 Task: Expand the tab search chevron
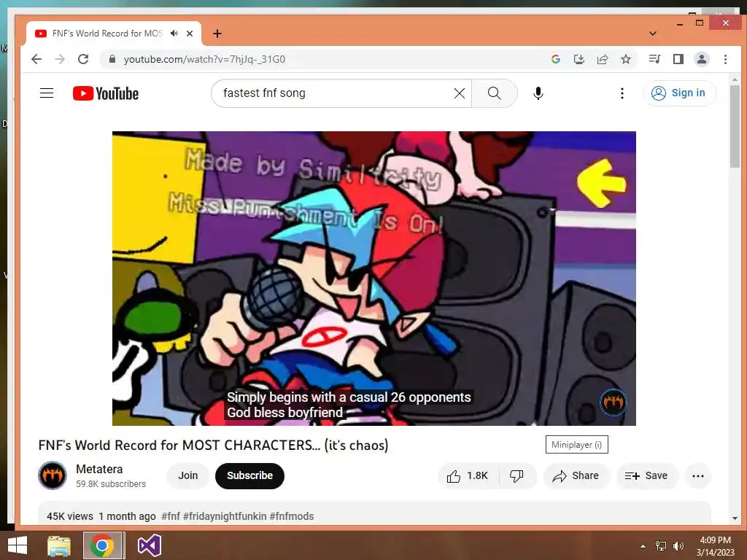pyautogui.click(x=653, y=34)
